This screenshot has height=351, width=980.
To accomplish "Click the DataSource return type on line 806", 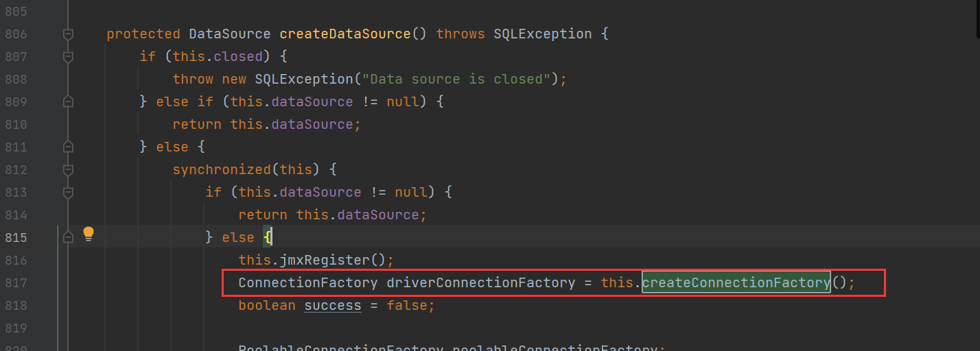I will pyautogui.click(x=229, y=34).
